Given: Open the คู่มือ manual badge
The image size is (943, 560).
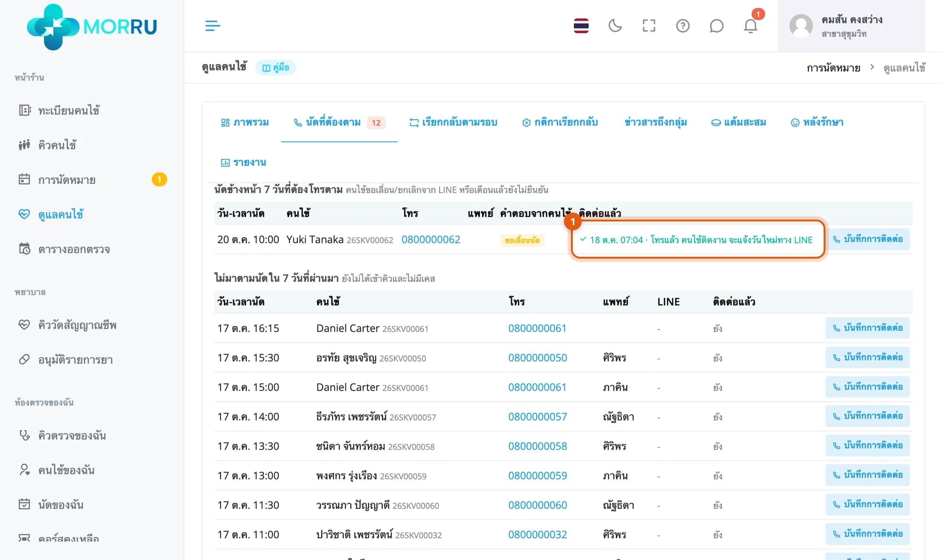Looking at the screenshot, I should 276,67.
